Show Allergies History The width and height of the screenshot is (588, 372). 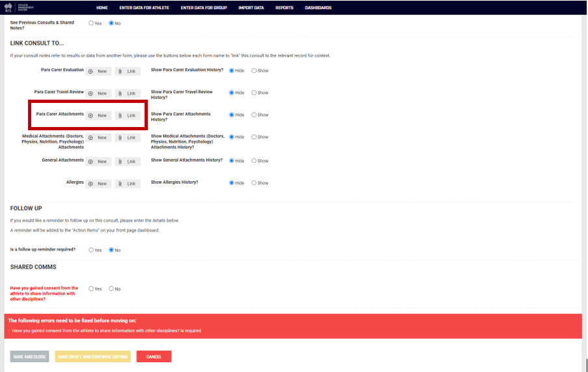click(254, 183)
